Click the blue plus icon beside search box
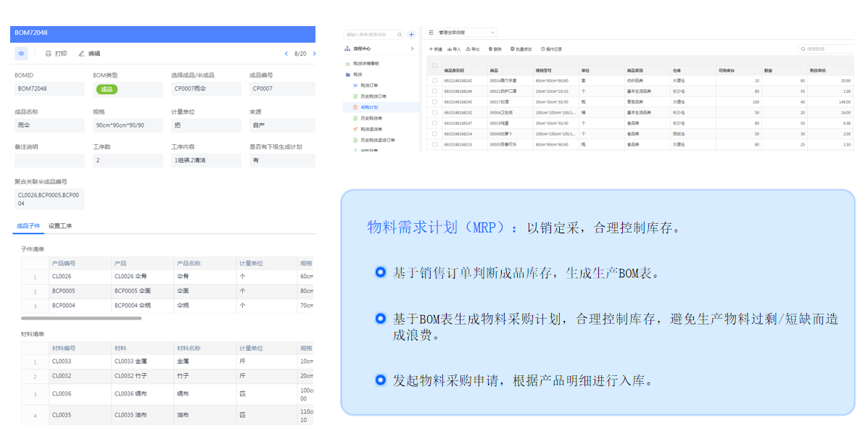 [x=411, y=34]
